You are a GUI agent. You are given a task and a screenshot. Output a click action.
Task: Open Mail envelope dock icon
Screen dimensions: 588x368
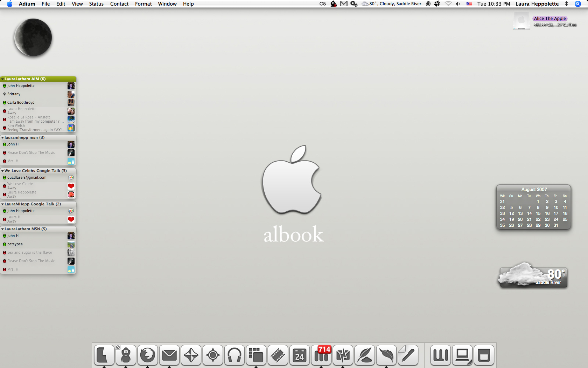coord(169,355)
